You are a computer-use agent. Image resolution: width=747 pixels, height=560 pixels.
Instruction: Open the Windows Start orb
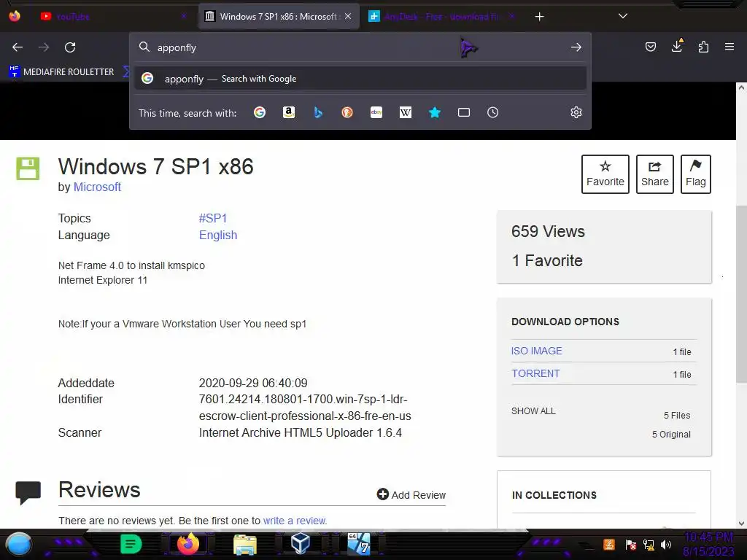(x=18, y=544)
